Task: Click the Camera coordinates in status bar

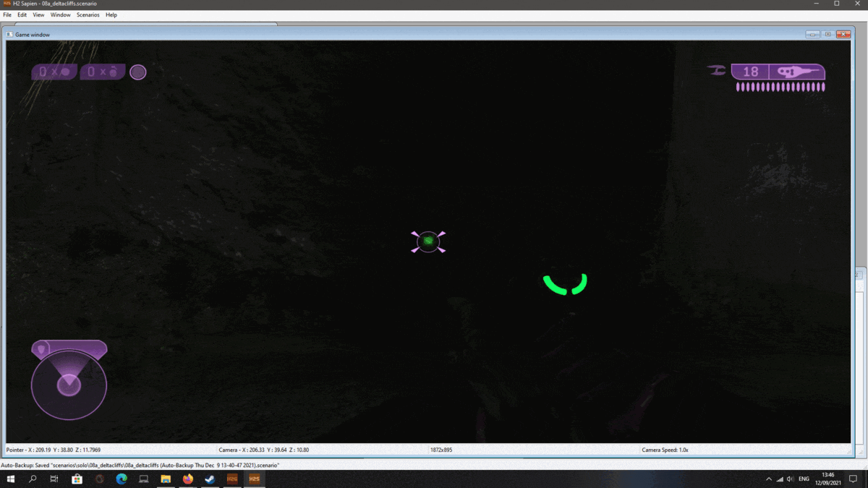Action: tap(264, 450)
